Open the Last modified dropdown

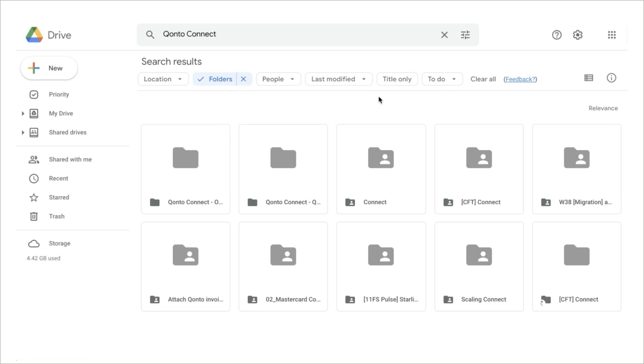click(x=338, y=79)
